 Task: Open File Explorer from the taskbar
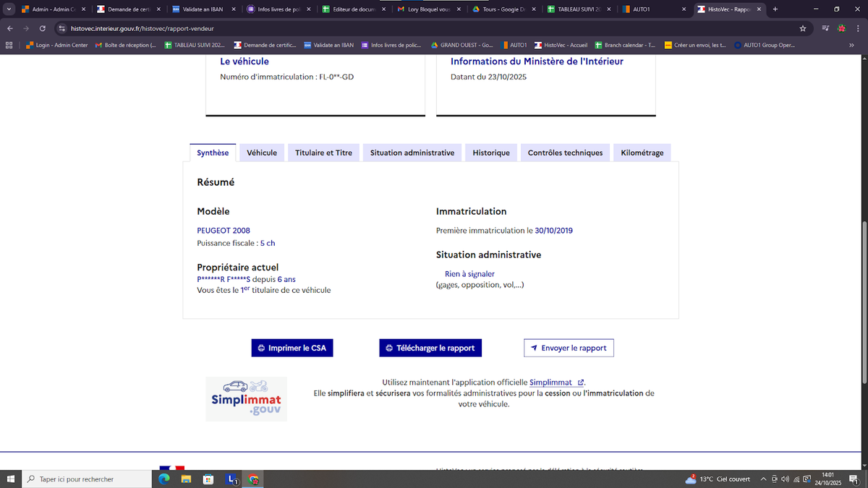coord(186,479)
